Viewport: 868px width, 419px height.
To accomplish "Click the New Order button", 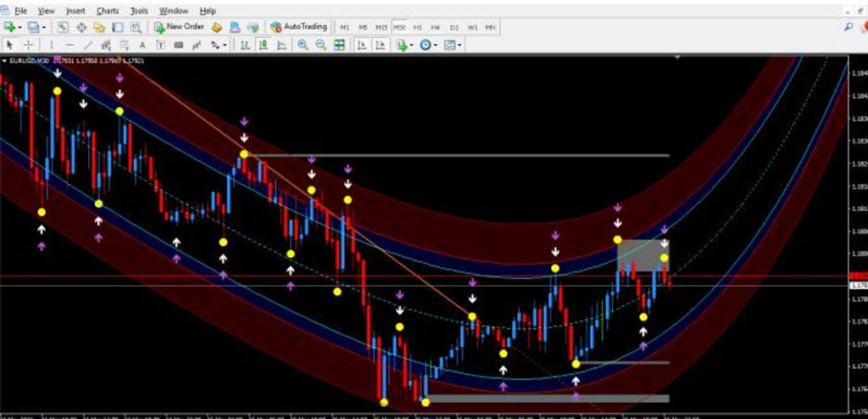I will [x=178, y=27].
